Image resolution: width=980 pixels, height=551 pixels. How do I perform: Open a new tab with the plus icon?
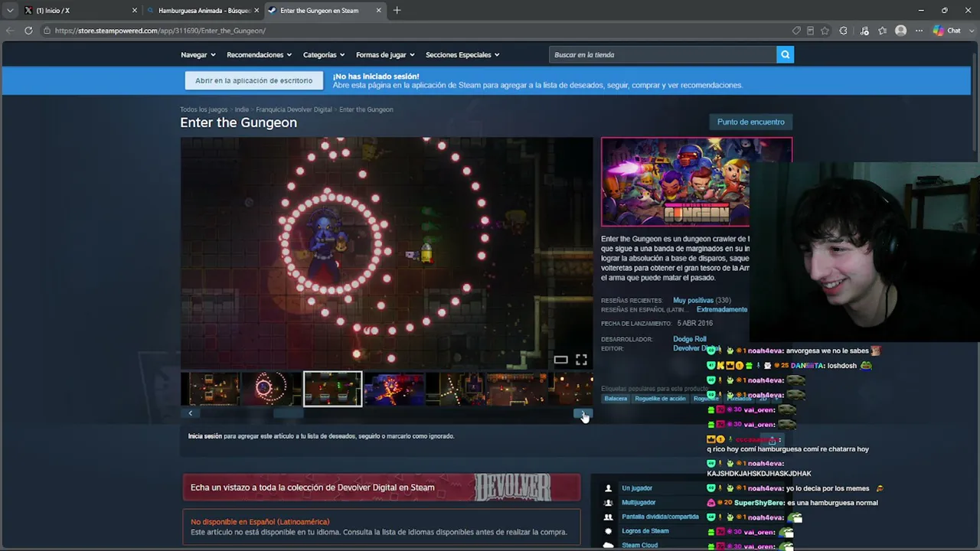[x=397, y=11]
